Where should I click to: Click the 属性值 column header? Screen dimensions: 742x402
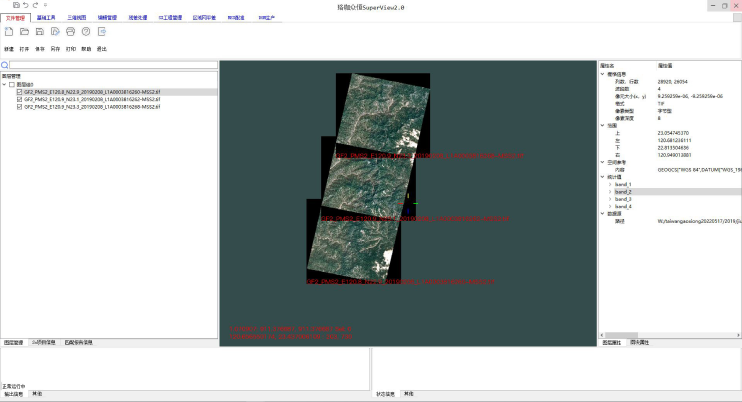pos(665,66)
